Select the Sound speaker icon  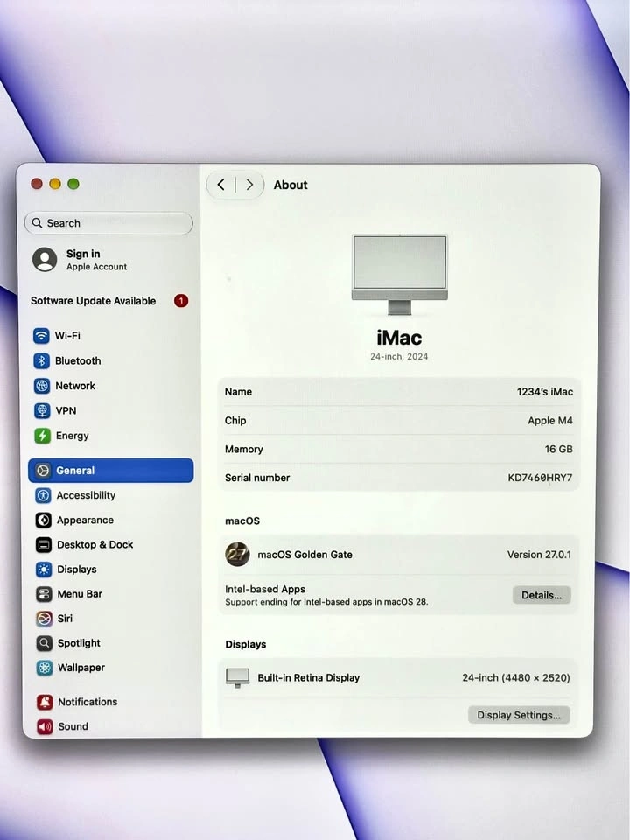(x=45, y=726)
